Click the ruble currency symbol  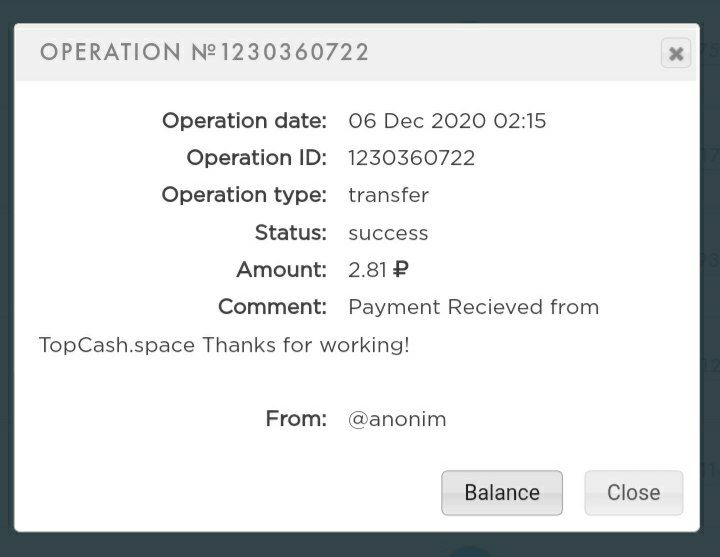pos(401,270)
